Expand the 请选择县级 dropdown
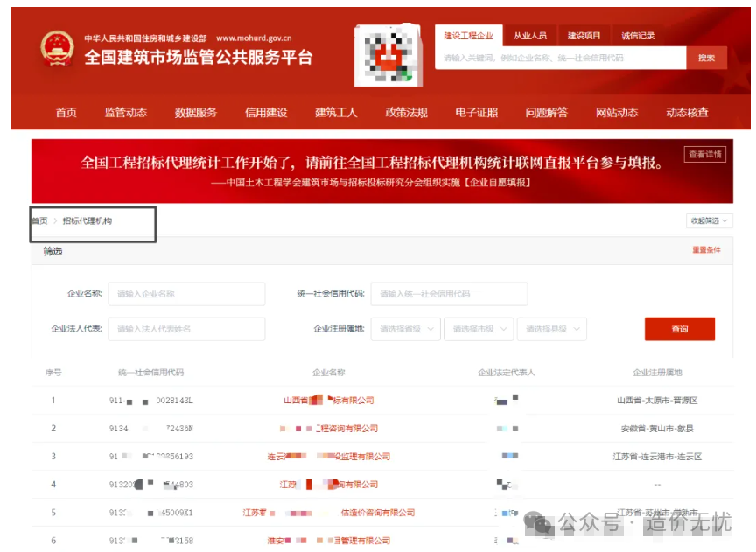Viewport: 756px width, 552px height. click(x=551, y=329)
